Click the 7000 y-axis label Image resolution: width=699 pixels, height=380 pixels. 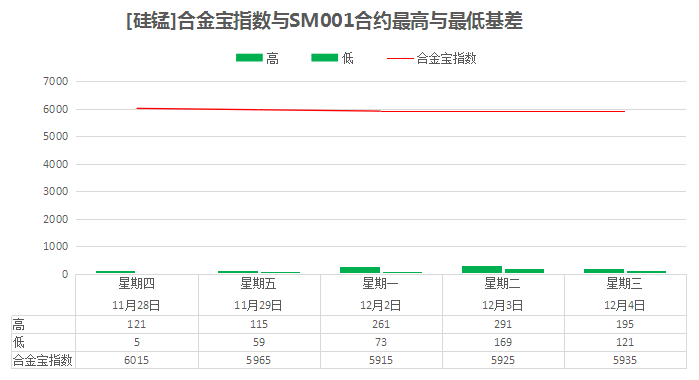tap(56, 81)
